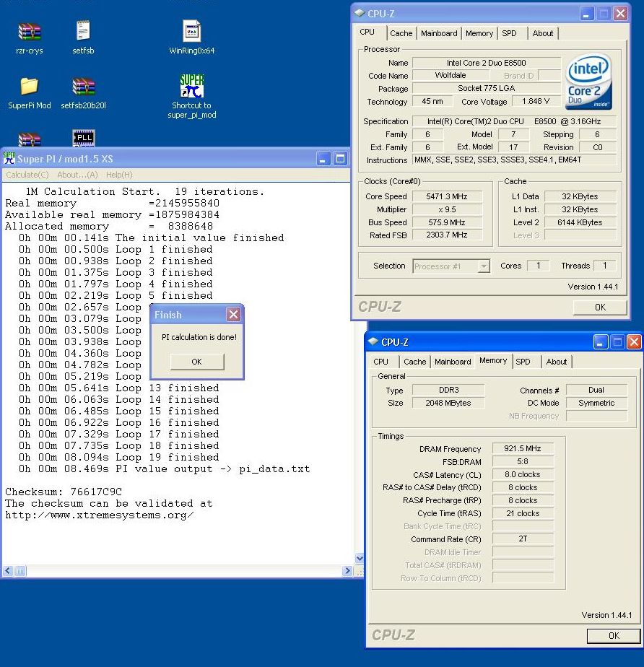Click the Core Speed 5471.3 MHz value
The image size is (644, 667).
click(447, 196)
